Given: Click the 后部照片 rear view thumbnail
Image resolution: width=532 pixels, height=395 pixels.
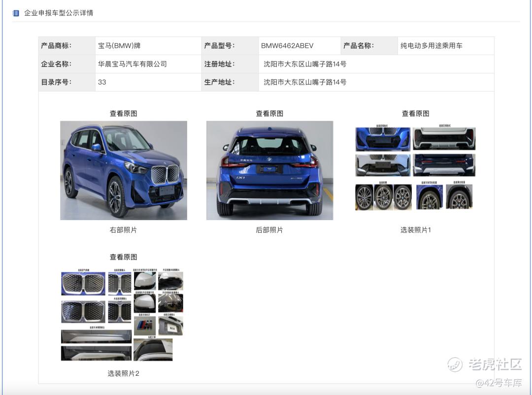Looking at the screenshot, I should pyautogui.click(x=270, y=170).
